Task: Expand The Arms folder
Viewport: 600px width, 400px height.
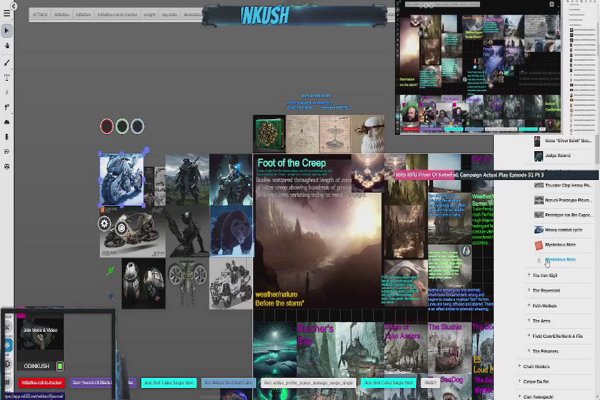Action: click(529, 320)
